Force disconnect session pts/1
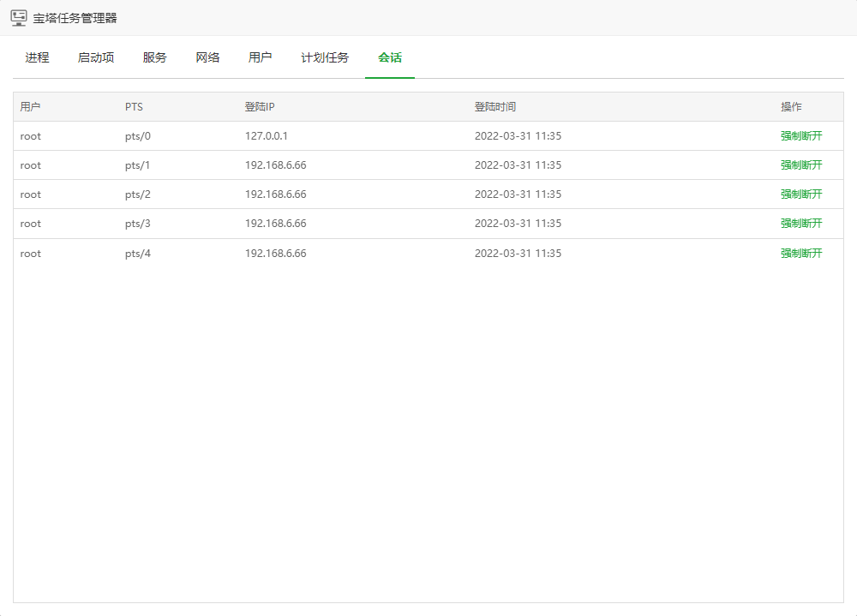 click(800, 165)
